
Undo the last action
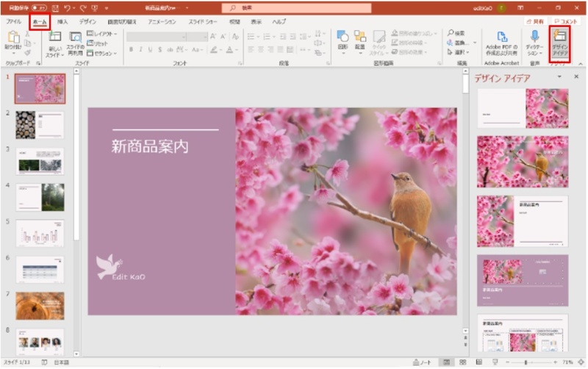click(x=67, y=8)
